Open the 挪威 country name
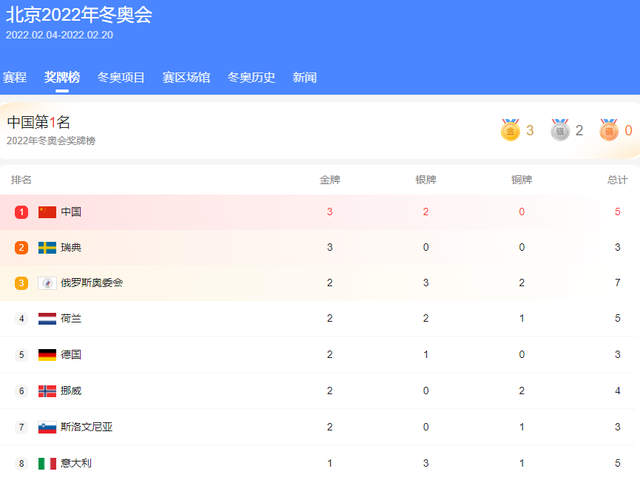 [x=71, y=391]
